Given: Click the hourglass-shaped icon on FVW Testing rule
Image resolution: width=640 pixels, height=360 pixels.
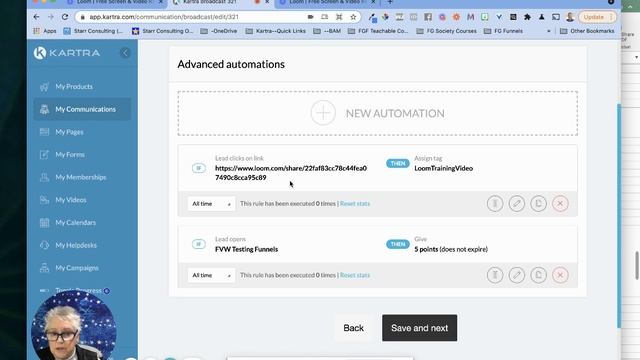Looking at the screenshot, I should click(495, 275).
